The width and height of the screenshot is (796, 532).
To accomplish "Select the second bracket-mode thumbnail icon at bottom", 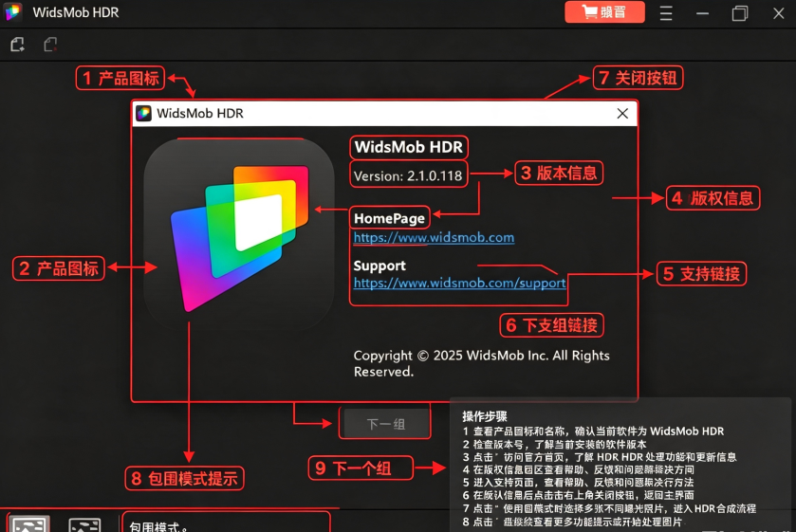I will tap(84, 525).
